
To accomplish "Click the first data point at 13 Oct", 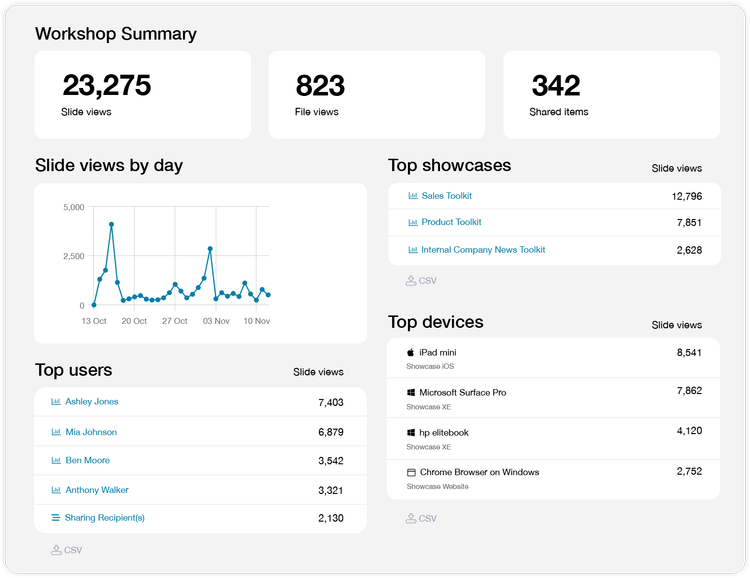I will (94, 305).
